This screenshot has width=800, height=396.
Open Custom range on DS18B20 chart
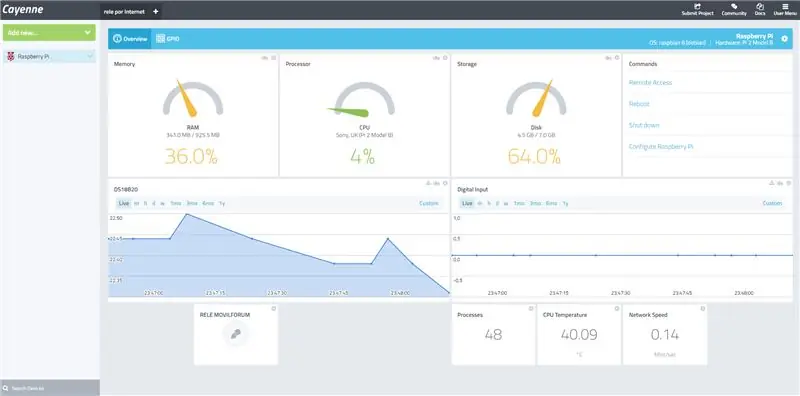[429, 203]
